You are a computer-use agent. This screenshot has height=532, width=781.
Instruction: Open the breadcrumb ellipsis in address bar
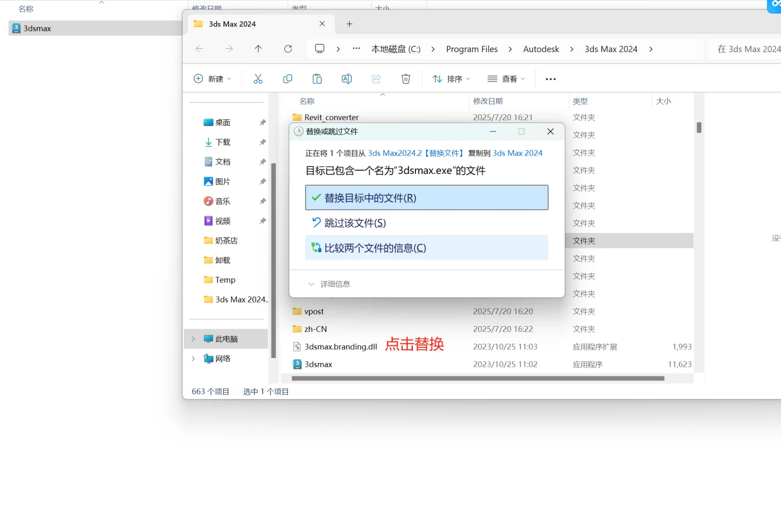click(356, 48)
